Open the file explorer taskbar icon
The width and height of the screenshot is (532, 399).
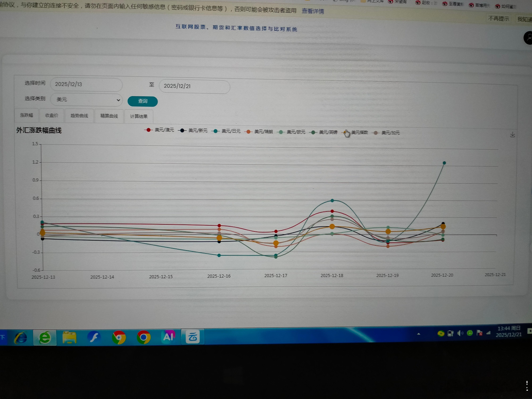[69, 338]
